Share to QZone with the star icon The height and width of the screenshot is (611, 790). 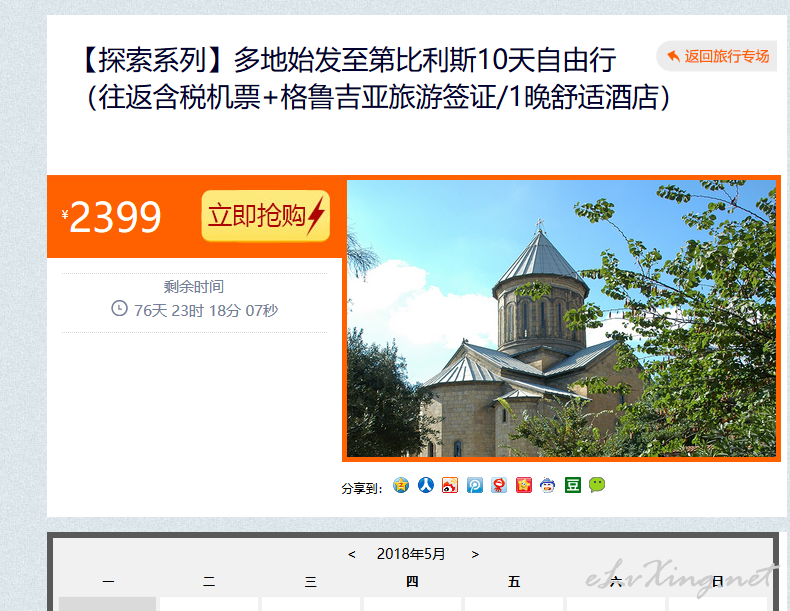[x=401, y=485]
